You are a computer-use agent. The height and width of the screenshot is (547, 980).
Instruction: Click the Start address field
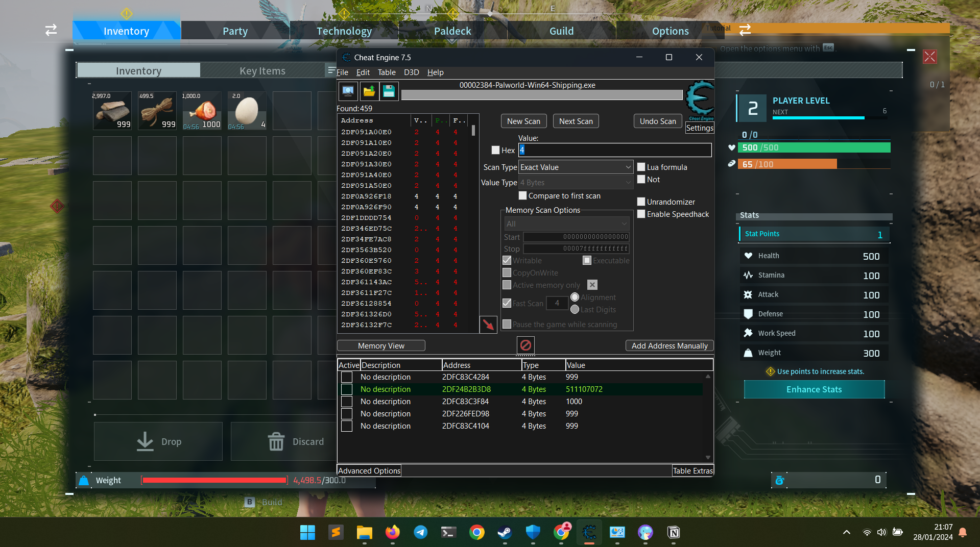[576, 237]
